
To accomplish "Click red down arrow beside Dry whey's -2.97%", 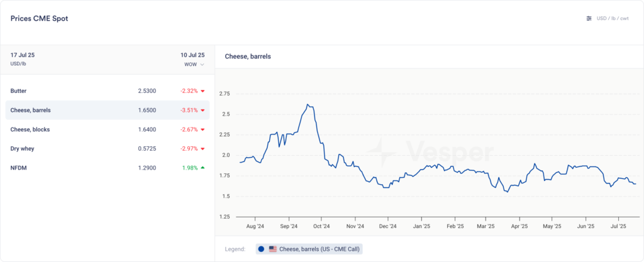I will 203,149.
